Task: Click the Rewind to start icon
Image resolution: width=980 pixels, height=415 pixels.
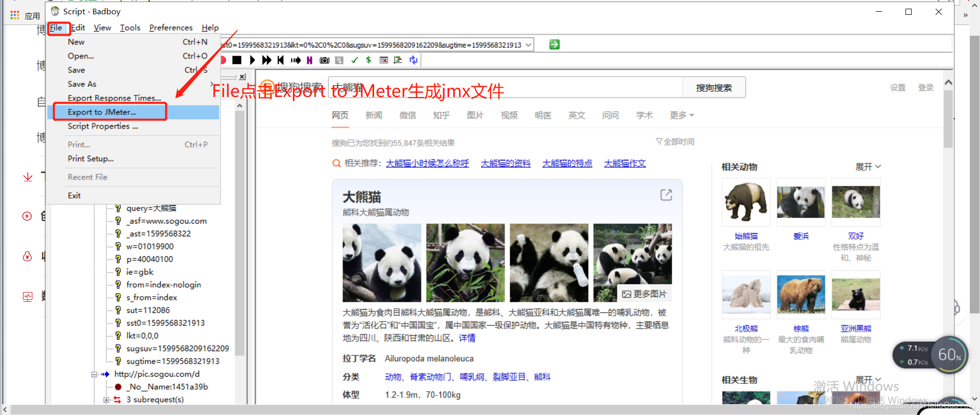Action: point(281,60)
